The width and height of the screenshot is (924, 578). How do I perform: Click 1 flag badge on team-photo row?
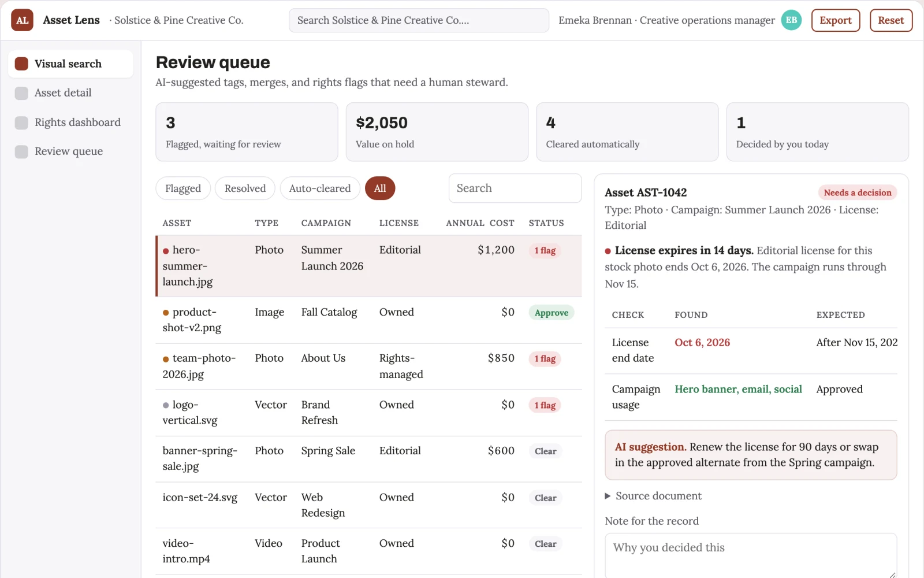pyautogui.click(x=545, y=359)
